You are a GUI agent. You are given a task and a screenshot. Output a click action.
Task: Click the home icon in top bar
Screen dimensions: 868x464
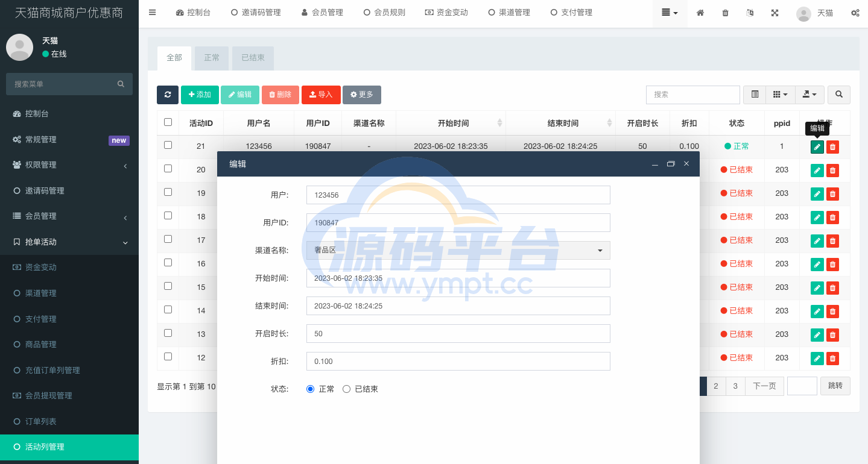pyautogui.click(x=700, y=13)
